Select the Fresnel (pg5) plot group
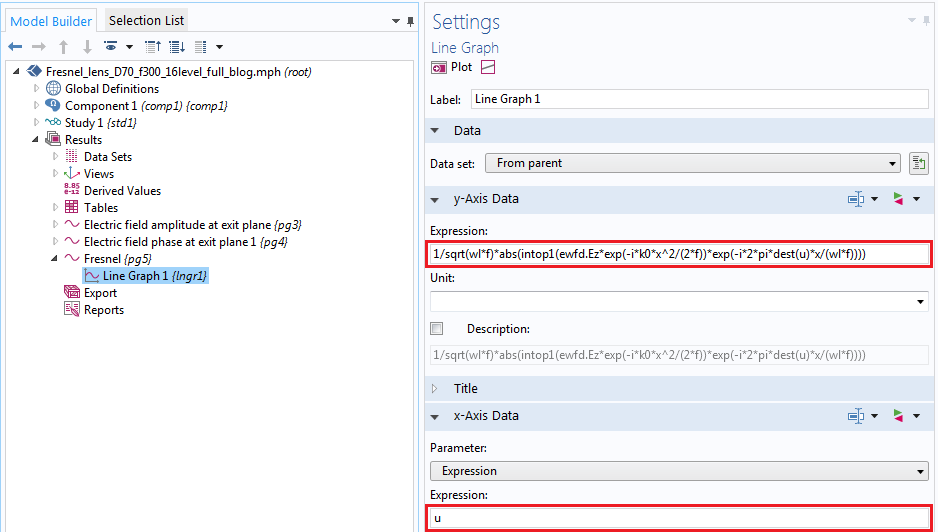The image size is (938, 532). [x=118, y=259]
